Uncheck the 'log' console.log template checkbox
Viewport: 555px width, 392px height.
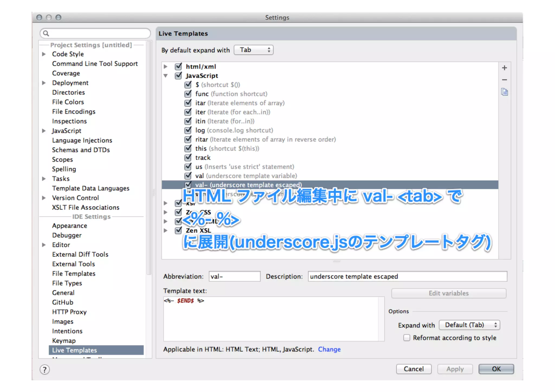click(188, 130)
